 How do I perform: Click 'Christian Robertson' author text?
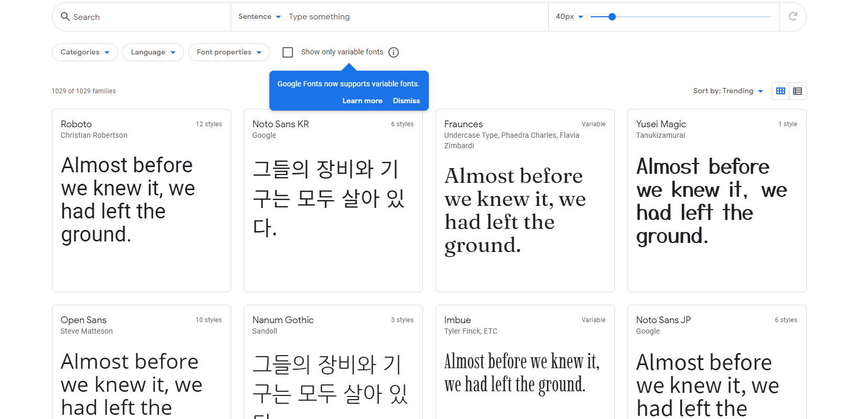pyautogui.click(x=94, y=135)
